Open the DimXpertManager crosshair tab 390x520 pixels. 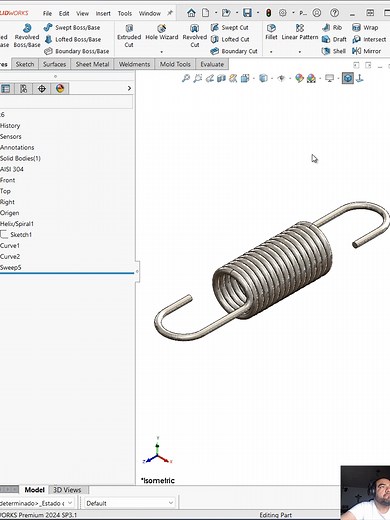(x=42, y=89)
